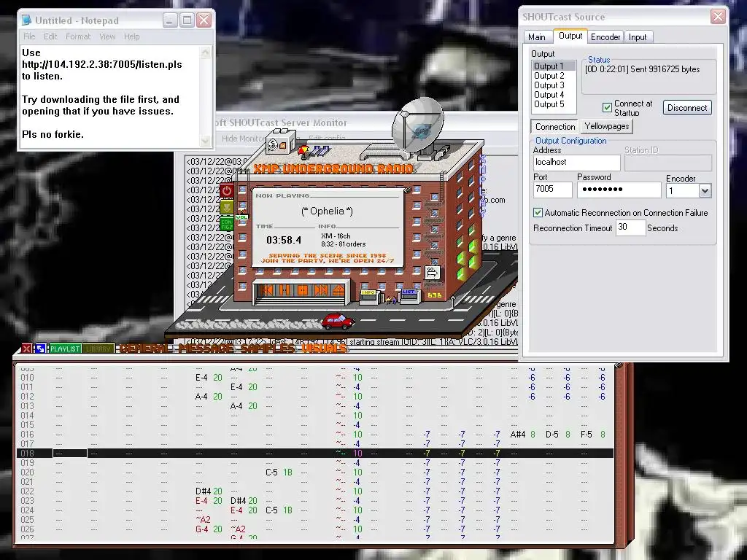This screenshot has height=560, width=747.
Task: Open Notepad Edit menu
Action: [50, 36]
